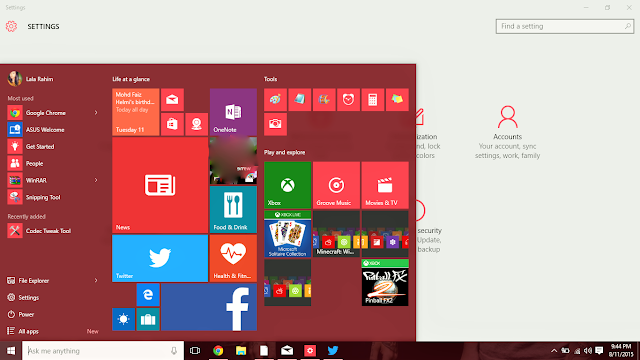This screenshot has width=640, height=360.
Task: Open Pinball FX2 tile
Action: [385, 282]
